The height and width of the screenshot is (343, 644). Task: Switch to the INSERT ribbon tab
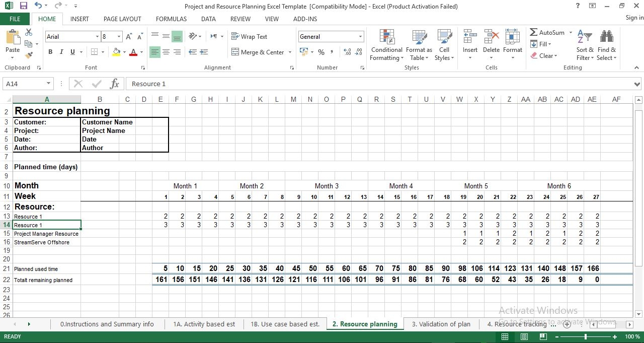79,19
